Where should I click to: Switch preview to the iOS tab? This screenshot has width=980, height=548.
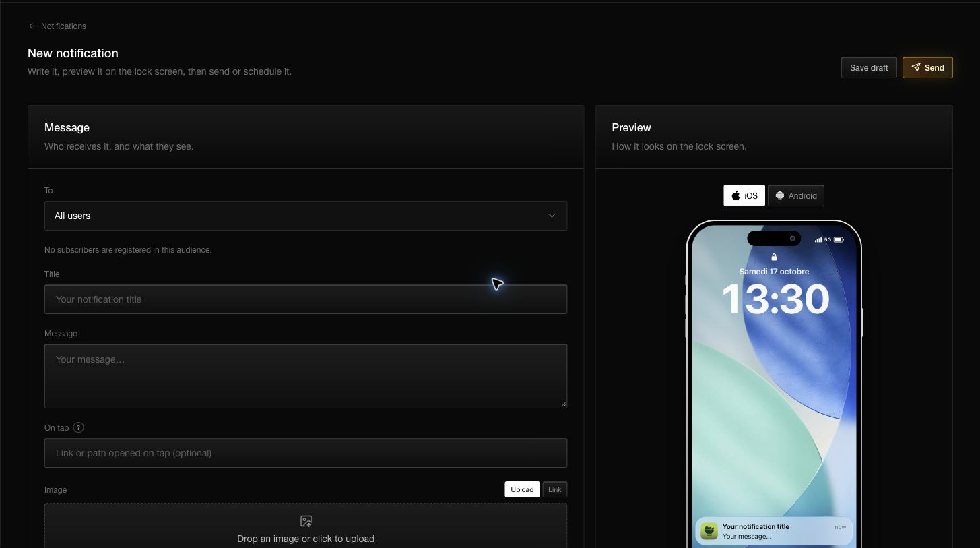point(744,195)
